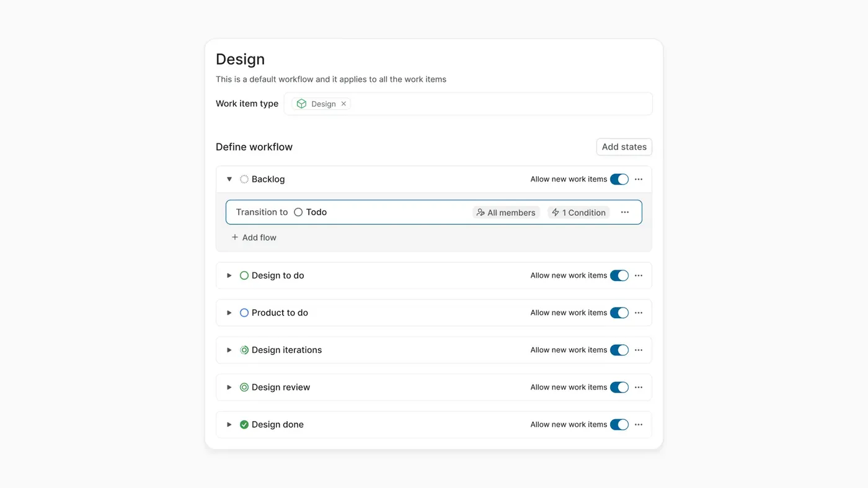
Task: Click the default workflow description text
Action: click(331, 79)
